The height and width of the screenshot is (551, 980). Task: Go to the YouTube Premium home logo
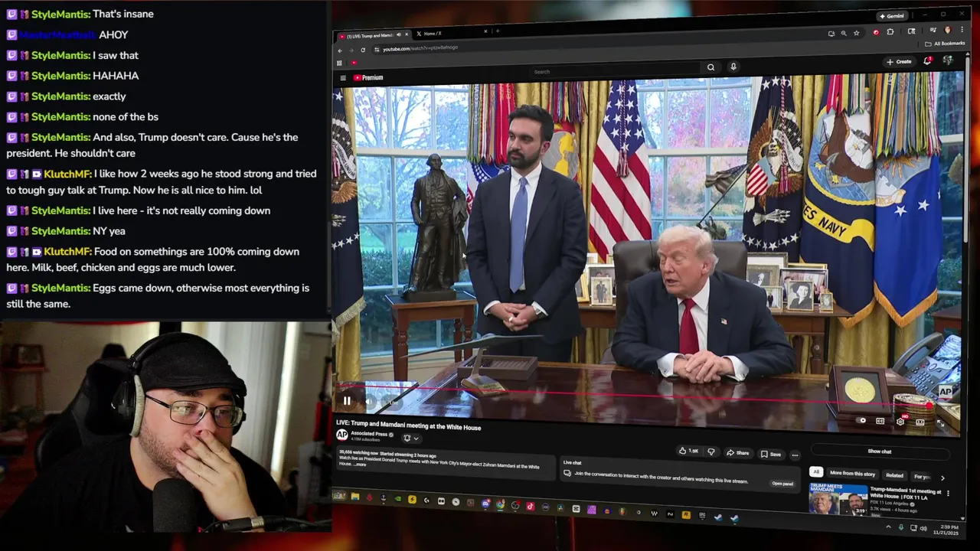(367, 77)
